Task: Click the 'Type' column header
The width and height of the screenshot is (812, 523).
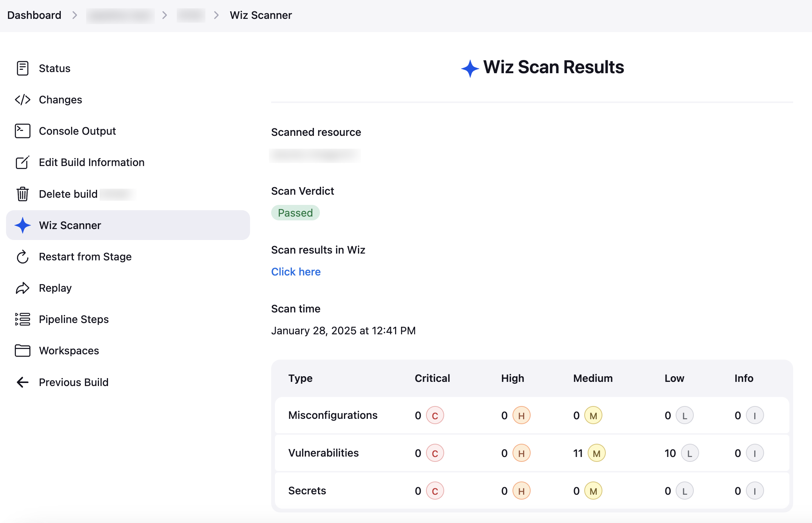Action: tap(300, 378)
